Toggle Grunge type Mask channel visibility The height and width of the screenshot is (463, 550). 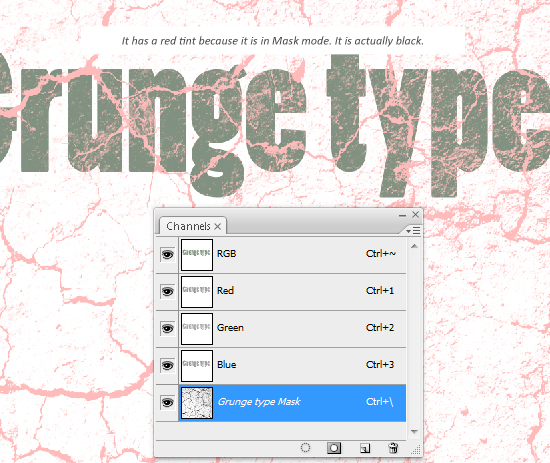pyautogui.click(x=167, y=402)
